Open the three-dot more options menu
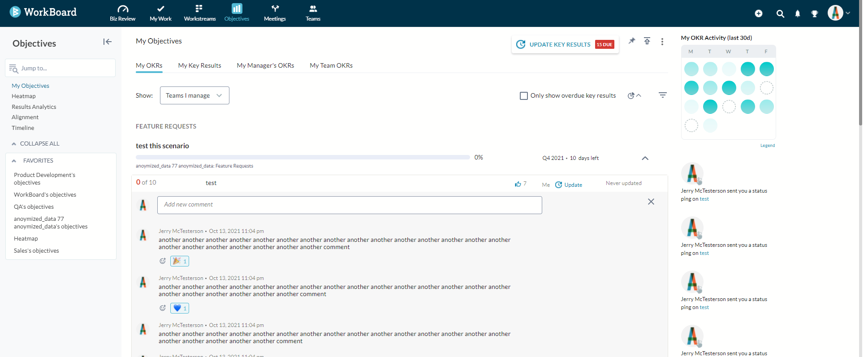The height and width of the screenshot is (357, 868). (x=662, y=42)
